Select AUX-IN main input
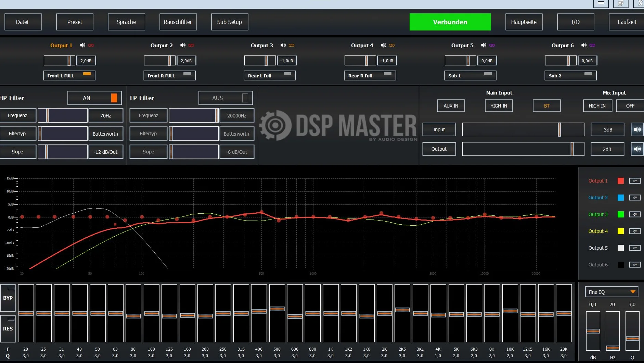This screenshot has height=363, width=644. [451, 106]
